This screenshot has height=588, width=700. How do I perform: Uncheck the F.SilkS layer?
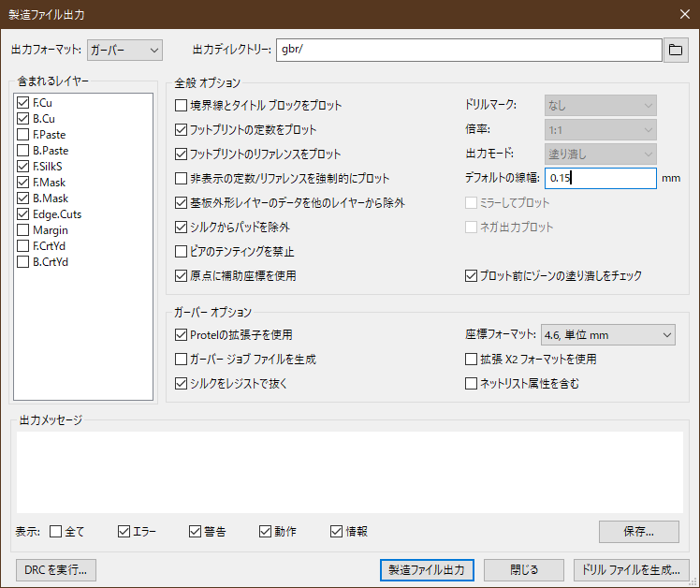coord(22,167)
